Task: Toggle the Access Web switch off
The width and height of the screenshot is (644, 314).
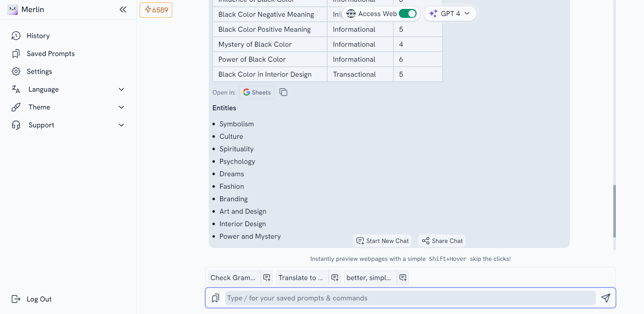Action: (407, 14)
